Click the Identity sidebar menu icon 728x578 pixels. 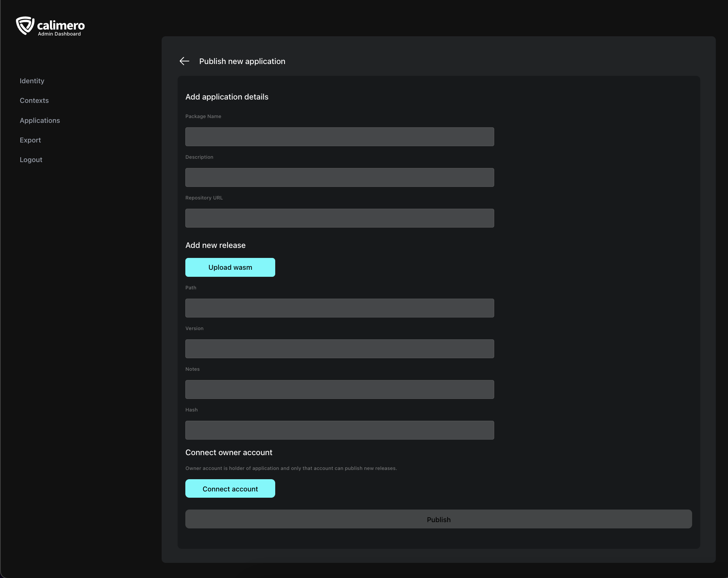(x=32, y=80)
